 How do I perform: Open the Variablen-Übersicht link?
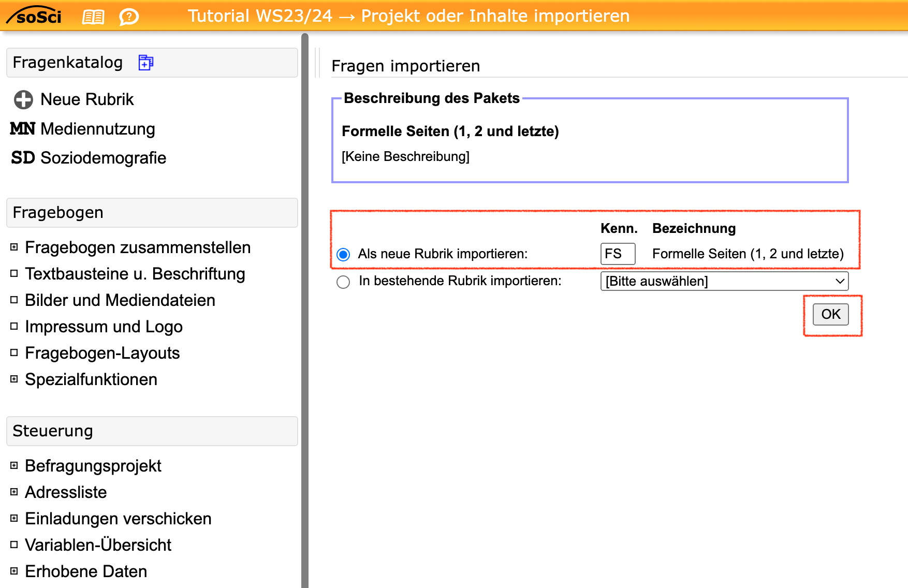[98, 545]
